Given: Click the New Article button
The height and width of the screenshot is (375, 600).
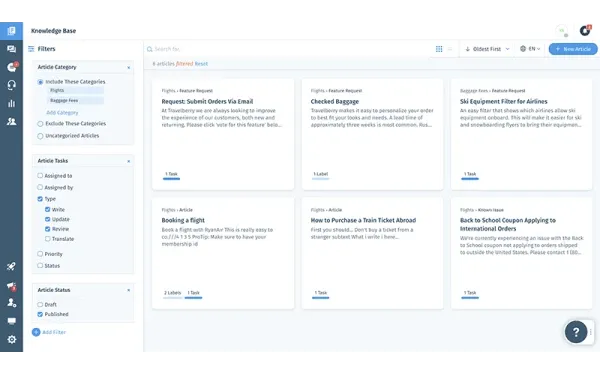Looking at the screenshot, I should pos(573,49).
